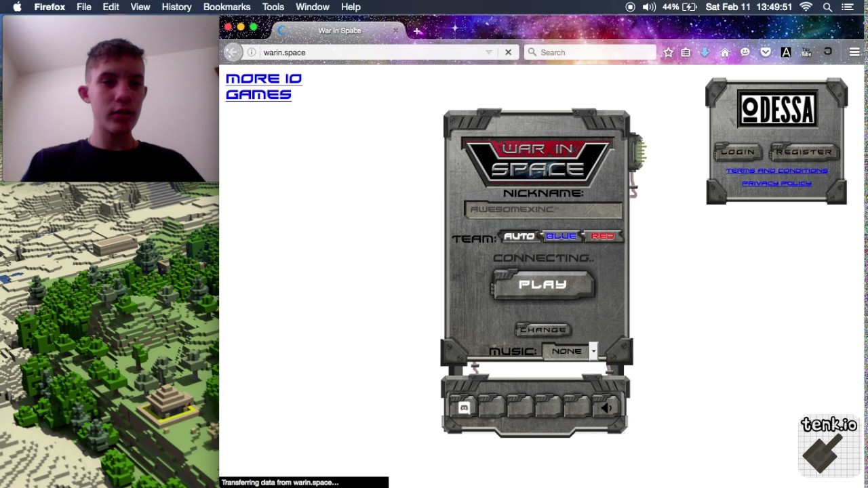
Task: Click the Firefox Search box
Action: coord(590,52)
